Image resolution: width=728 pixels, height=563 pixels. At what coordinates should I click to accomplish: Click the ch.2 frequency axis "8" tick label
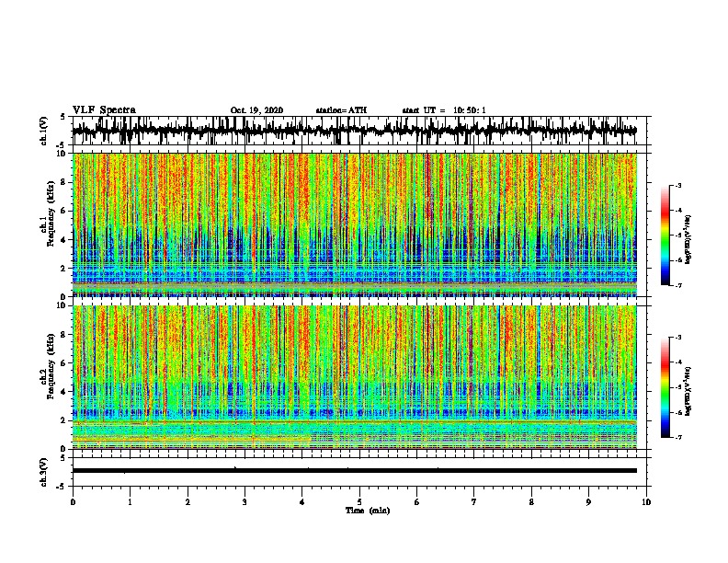click(x=64, y=335)
